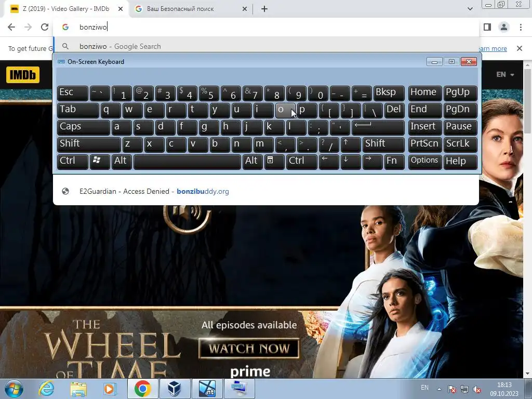Click the WATCH NOW banner button

click(x=249, y=349)
